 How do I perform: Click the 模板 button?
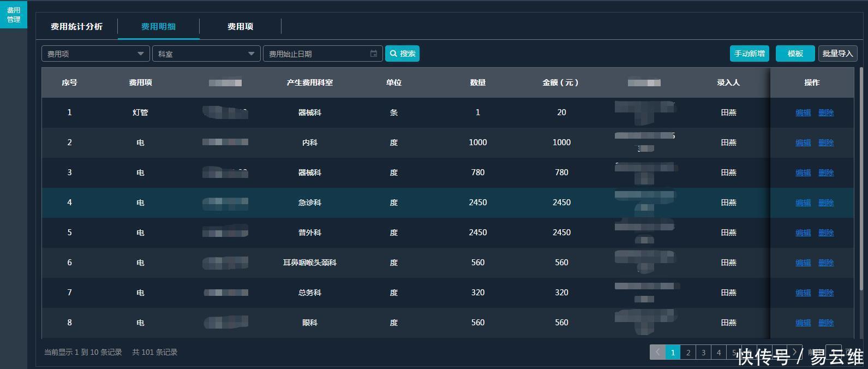click(x=795, y=53)
